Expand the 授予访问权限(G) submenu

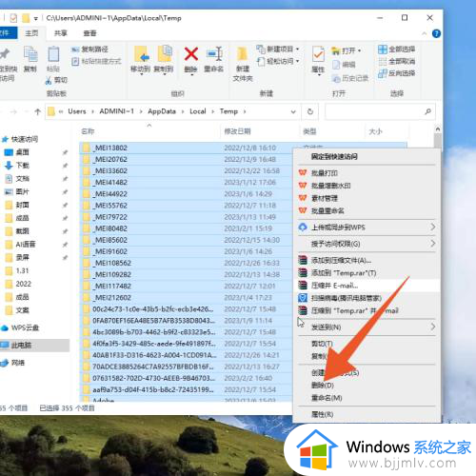coord(432,244)
